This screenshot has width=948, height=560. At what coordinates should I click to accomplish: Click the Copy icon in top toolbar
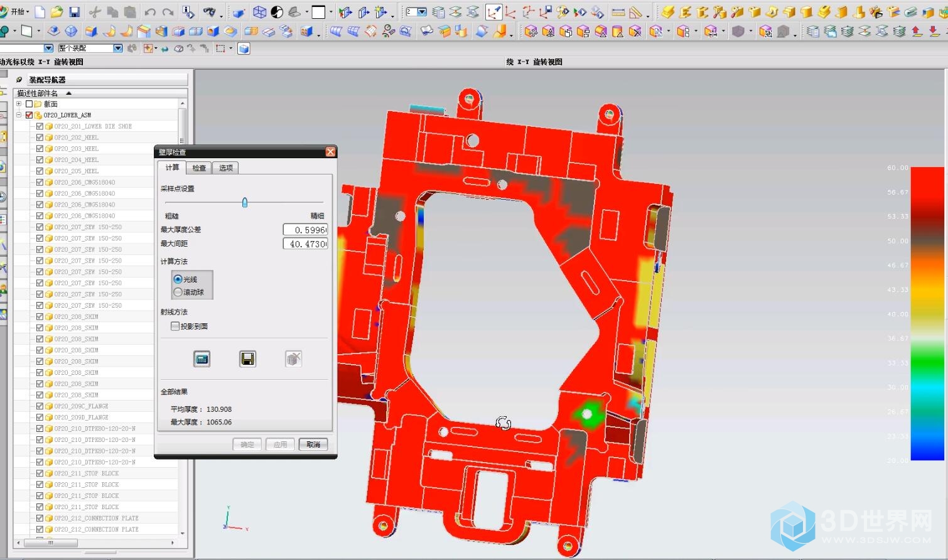click(112, 12)
